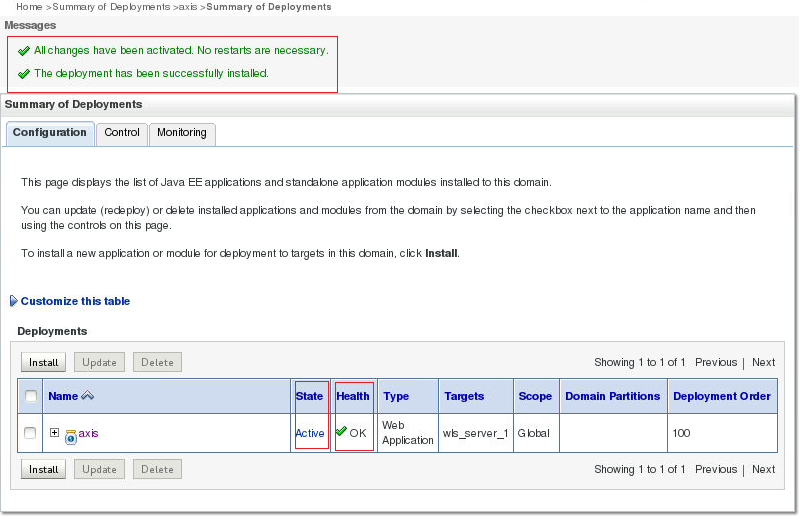Viewport: 800px width, 520px height.
Task: Sort by Deployment Order column header
Action: click(721, 396)
